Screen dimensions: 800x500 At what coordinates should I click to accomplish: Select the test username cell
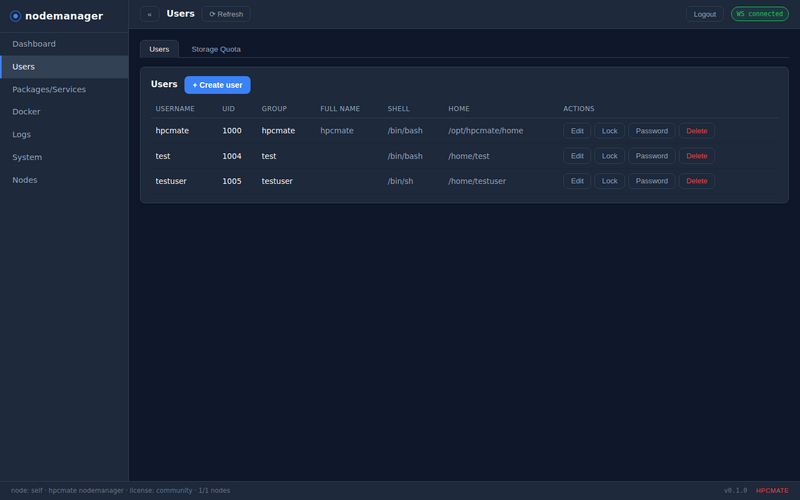(163, 156)
